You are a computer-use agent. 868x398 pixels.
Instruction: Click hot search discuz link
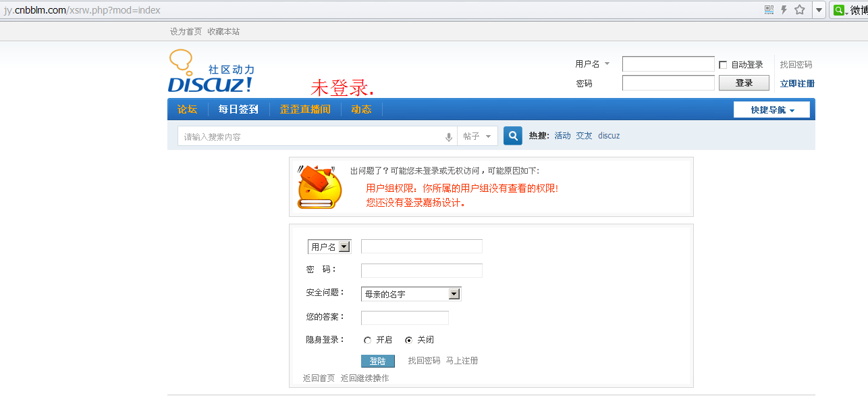609,136
